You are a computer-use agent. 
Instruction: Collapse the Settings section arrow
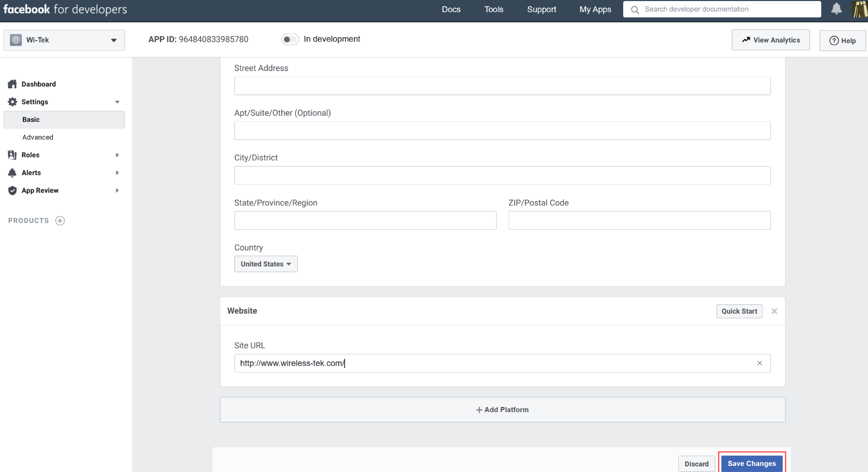click(x=117, y=102)
